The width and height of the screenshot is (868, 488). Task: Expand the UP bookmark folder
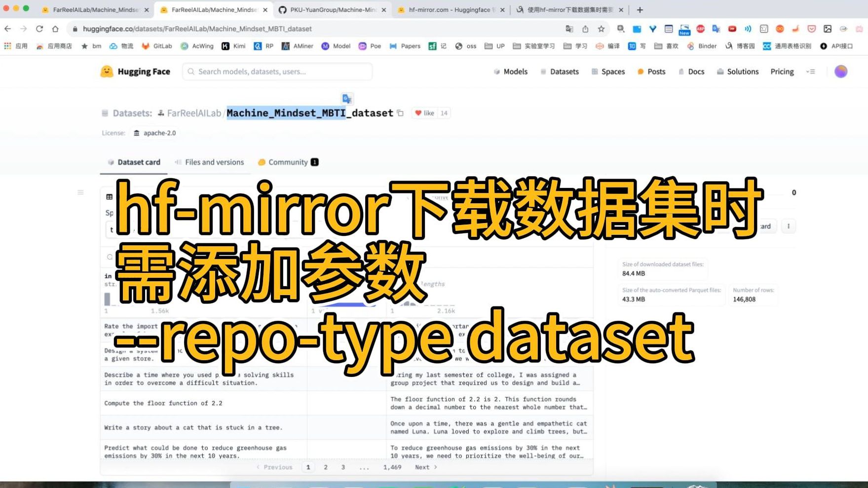tap(494, 46)
